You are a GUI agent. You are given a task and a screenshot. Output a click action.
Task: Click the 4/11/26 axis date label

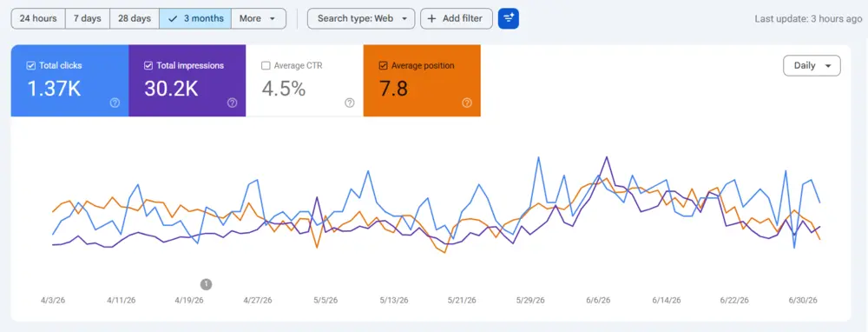(122, 300)
